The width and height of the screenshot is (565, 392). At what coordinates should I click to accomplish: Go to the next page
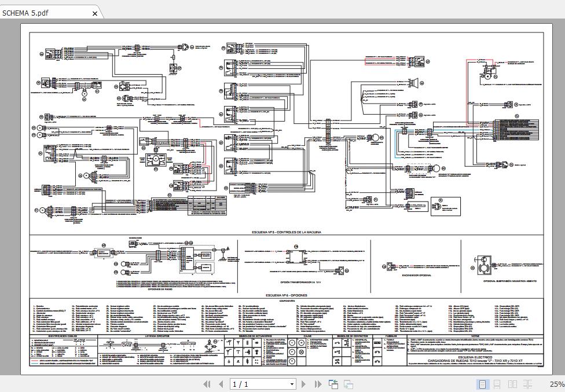[304, 384]
